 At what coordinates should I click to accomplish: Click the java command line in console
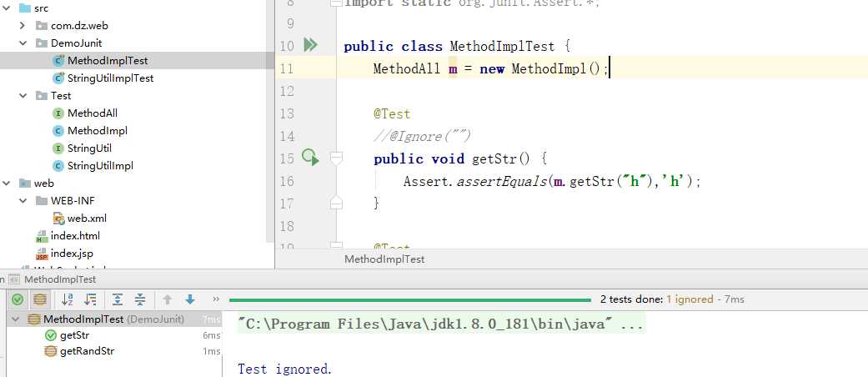(441, 324)
